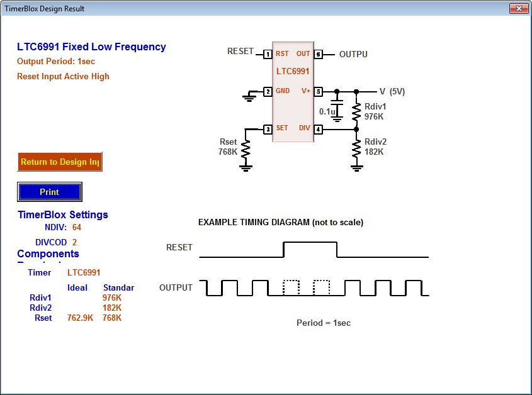Click pin 5 V+ box on chip
This screenshot has height=395, width=532.
(x=319, y=91)
